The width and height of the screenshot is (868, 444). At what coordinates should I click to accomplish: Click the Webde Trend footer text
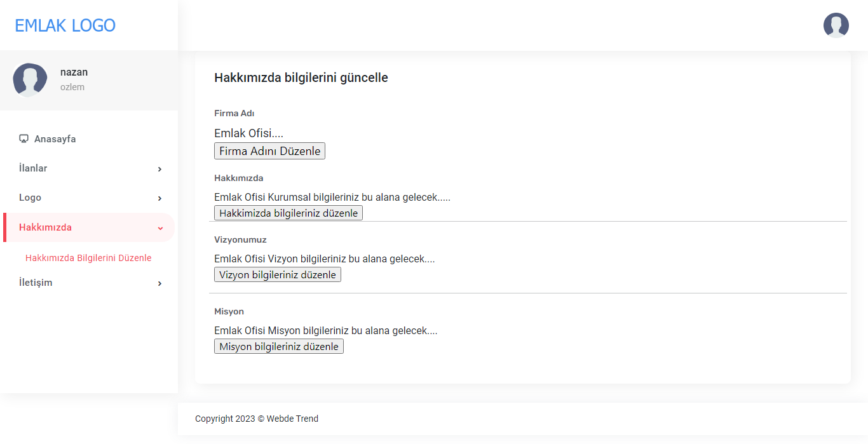(292, 419)
